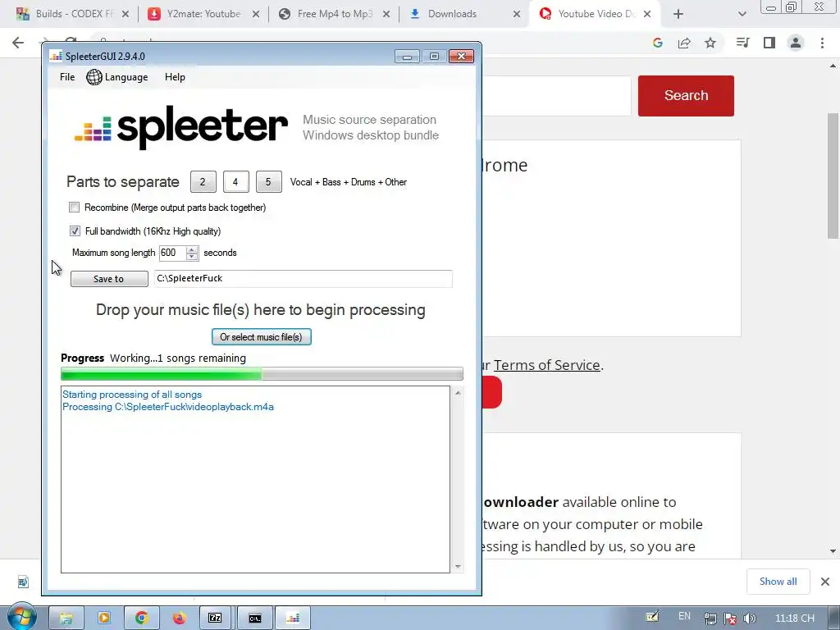Close the Youtube Video Downloader tab
The height and width of the screenshot is (630, 840).
[x=647, y=15]
